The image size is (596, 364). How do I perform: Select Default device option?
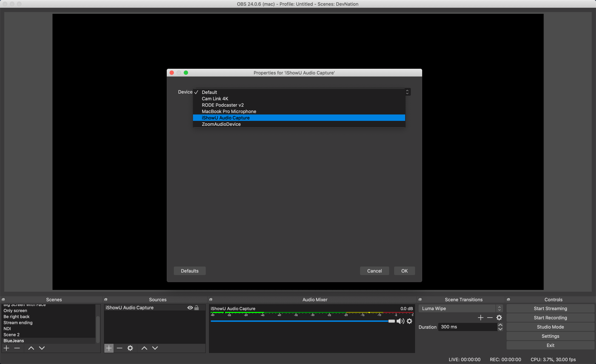[299, 92]
